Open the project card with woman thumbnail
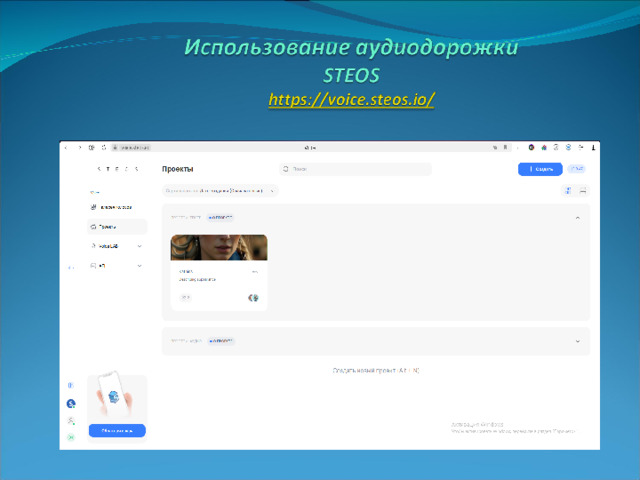640x480 pixels. point(219,272)
